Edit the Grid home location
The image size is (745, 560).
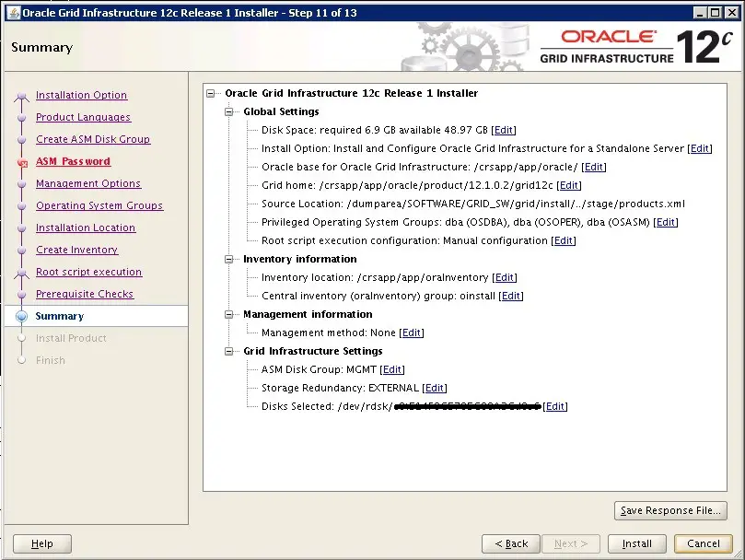[569, 185]
